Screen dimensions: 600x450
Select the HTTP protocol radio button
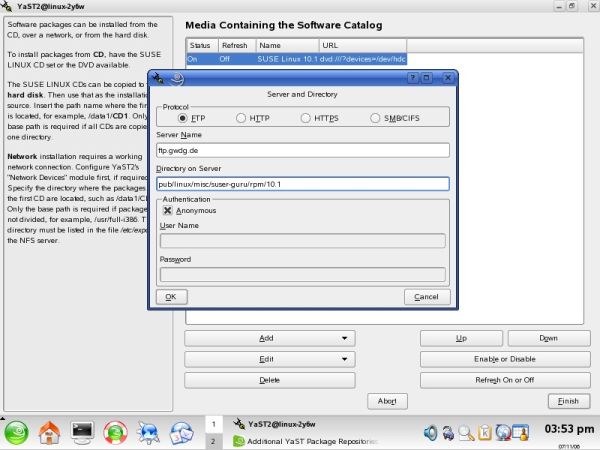[x=241, y=118]
